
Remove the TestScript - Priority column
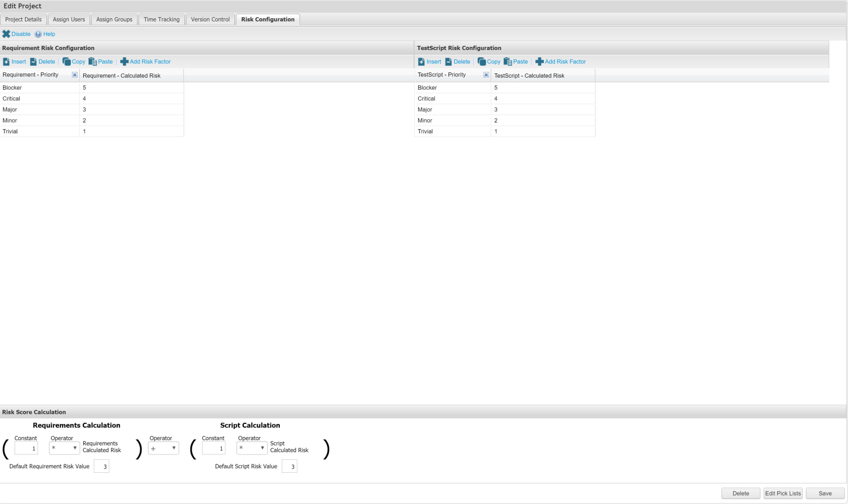tap(486, 75)
